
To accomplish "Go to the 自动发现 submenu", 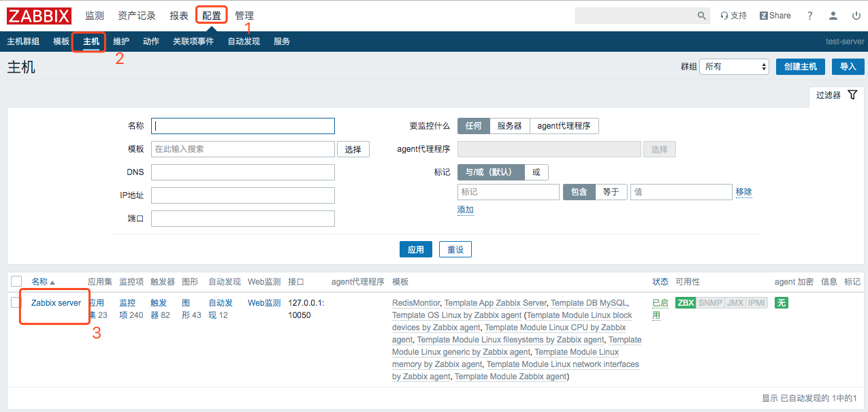I will [x=244, y=42].
